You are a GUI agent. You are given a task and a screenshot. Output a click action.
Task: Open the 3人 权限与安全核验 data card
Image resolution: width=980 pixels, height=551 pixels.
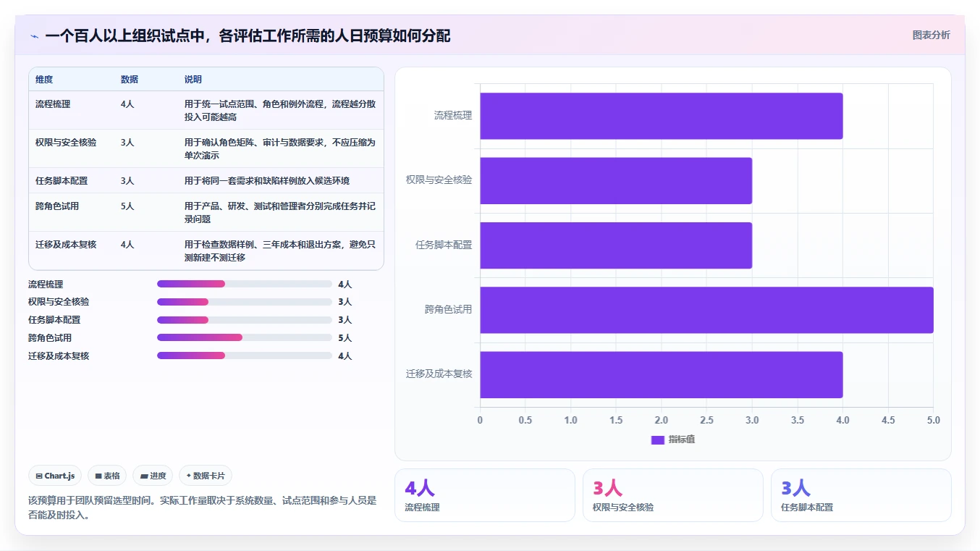coord(673,495)
